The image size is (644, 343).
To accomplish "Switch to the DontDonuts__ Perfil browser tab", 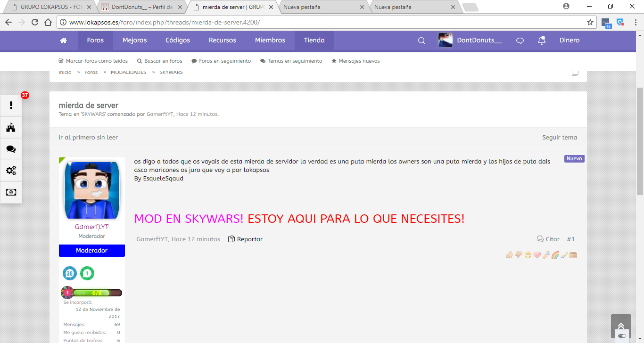I will click(x=141, y=7).
